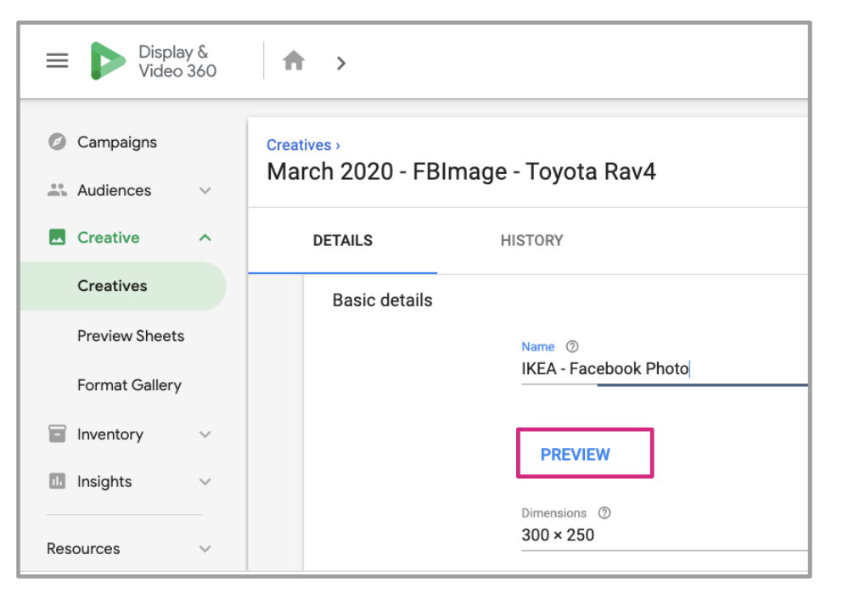Switch to the History tab
Image resolution: width=843 pixels, height=616 pixels.
[531, 241]
